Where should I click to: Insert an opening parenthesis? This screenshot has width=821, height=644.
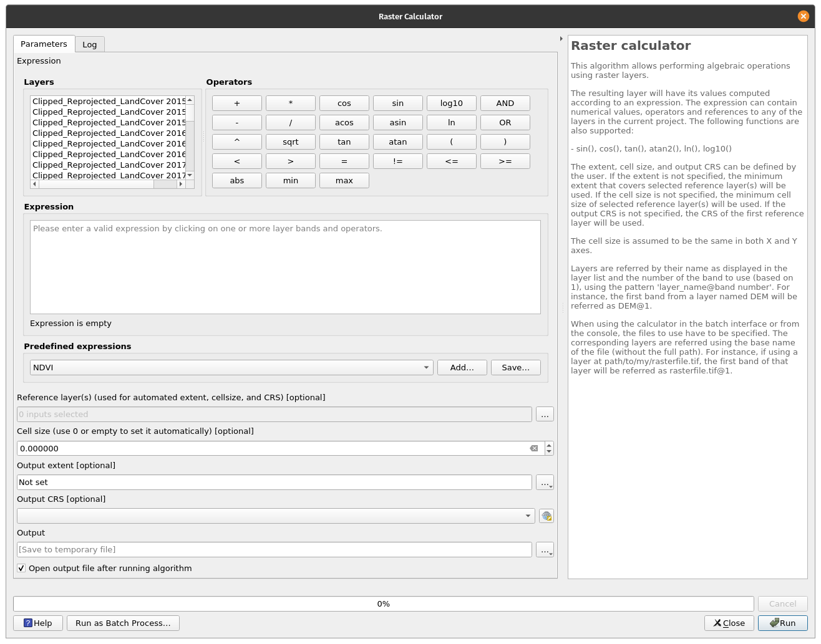[x=452, y=142]
